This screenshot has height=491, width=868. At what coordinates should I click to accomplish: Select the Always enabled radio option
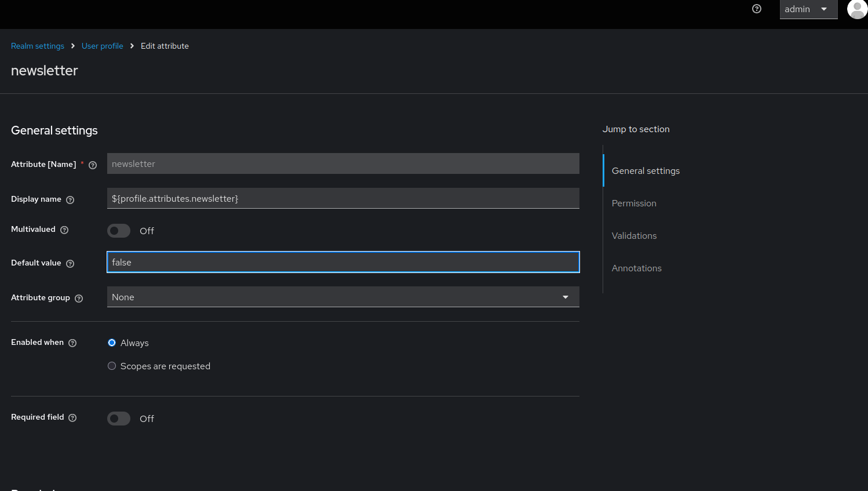coord(112,343)
